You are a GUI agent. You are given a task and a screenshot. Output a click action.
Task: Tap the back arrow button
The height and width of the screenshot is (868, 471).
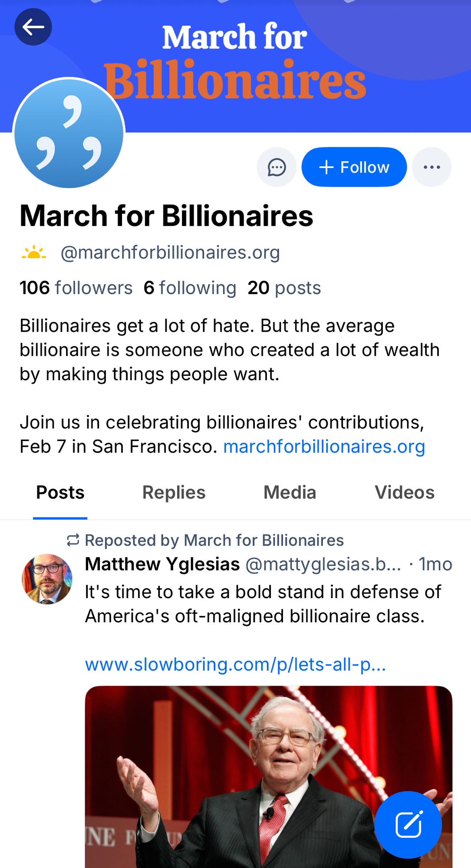33,27
